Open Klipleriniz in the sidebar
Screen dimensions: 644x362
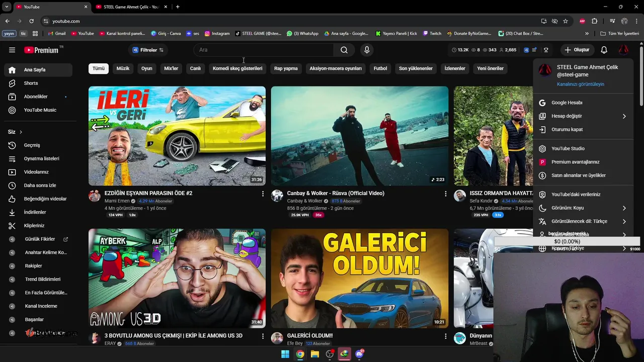tap(38, 226)
